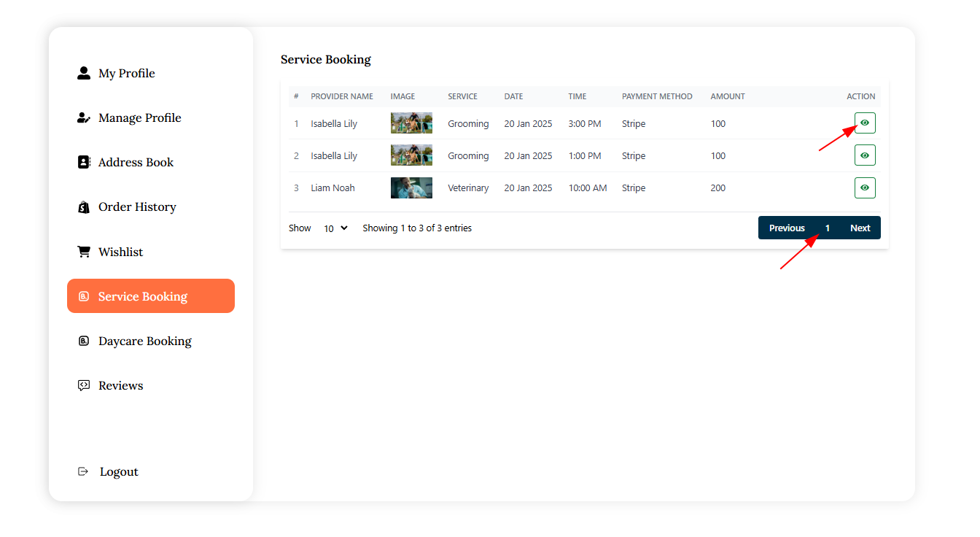This screenshot has height=537, width=980.
Task: Click the Previous pagination button
Action: pyautogui.click(x=787, y=228)
